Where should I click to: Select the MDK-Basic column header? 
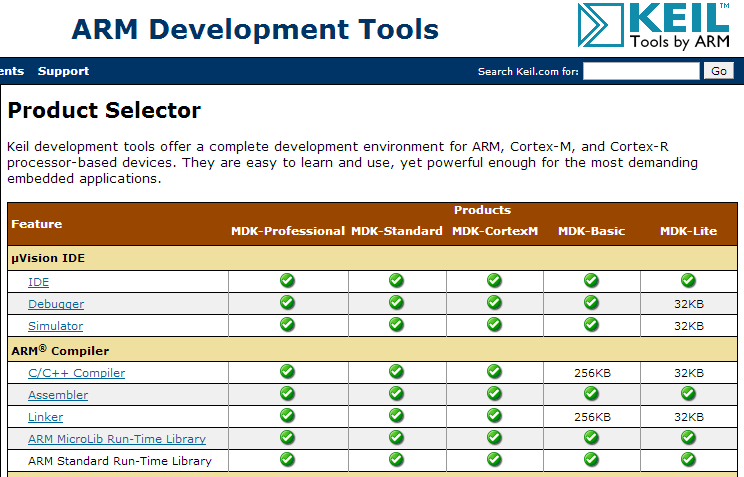coord(591,231)
